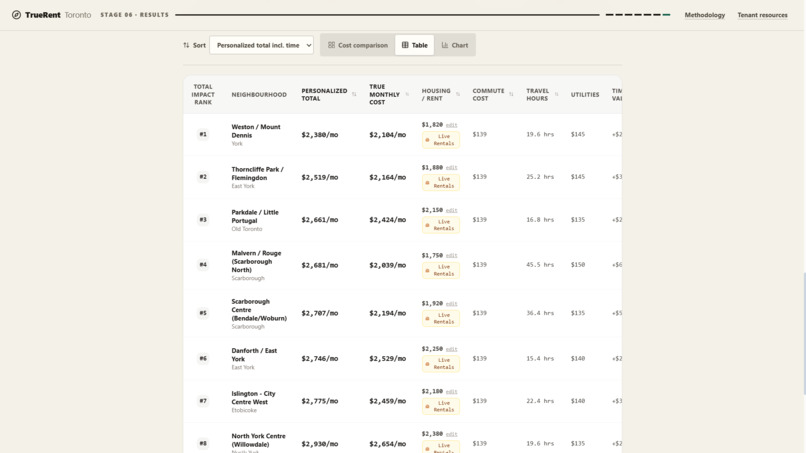Viewport: 806px width, 453px height.
Task: Click the TrueRent Toronto brand name
Action: (58, 15)
